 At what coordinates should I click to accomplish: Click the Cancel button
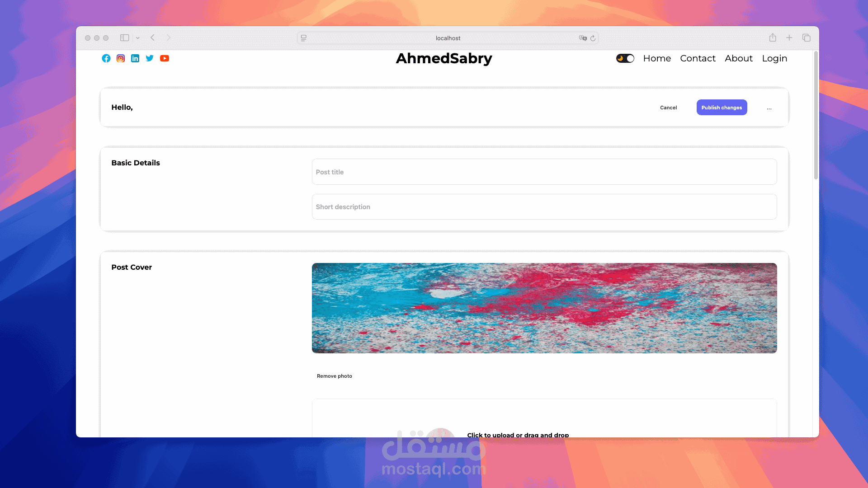668,108
